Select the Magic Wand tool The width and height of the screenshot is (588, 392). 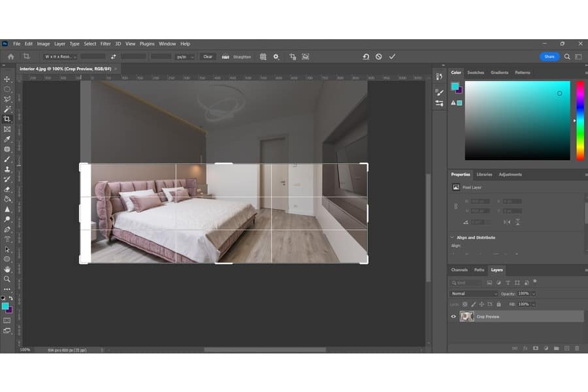click(x=7, y=109)
